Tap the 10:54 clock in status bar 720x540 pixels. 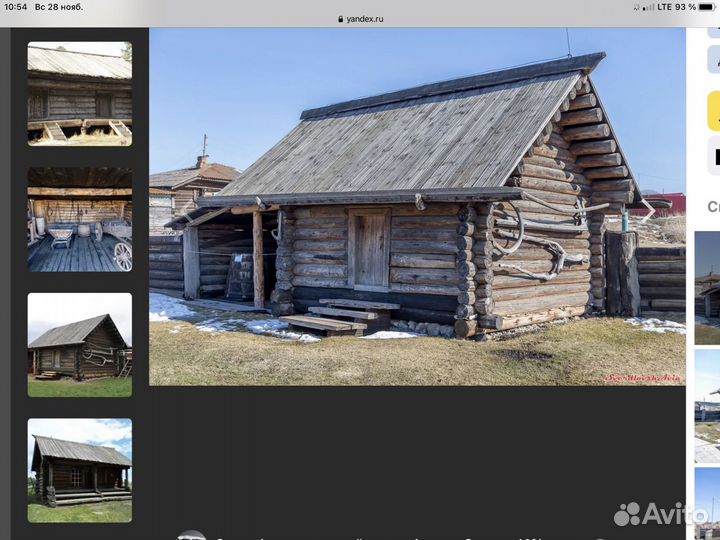[x=14, y=7]
